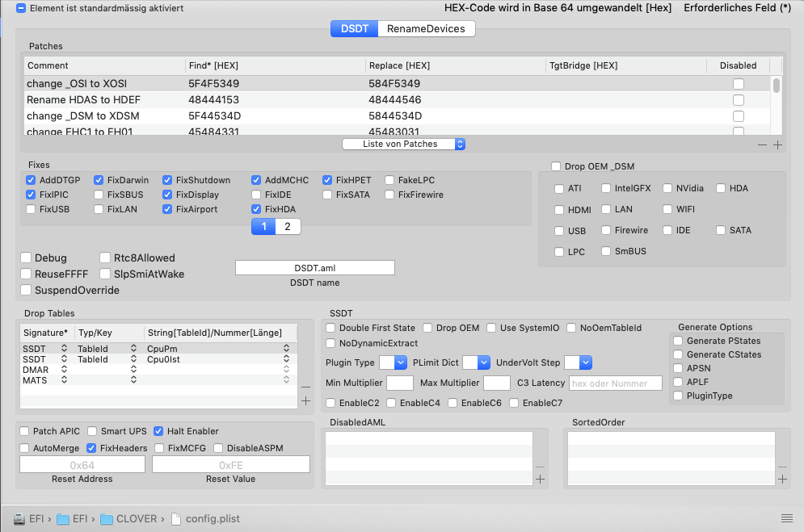Enable Patch APIC checkbox

[x=24, y=431]
